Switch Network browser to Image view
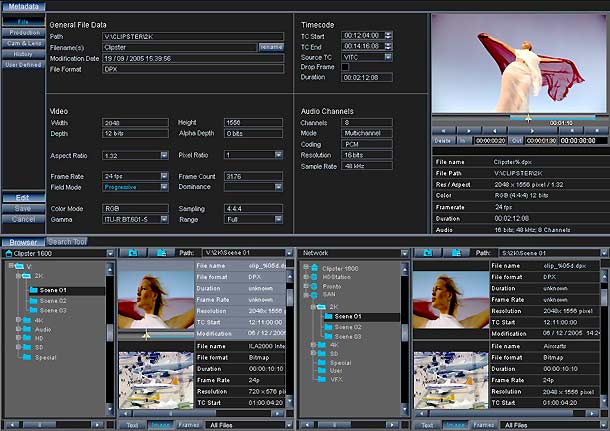610x431 pixels. (x=455, y=425)
